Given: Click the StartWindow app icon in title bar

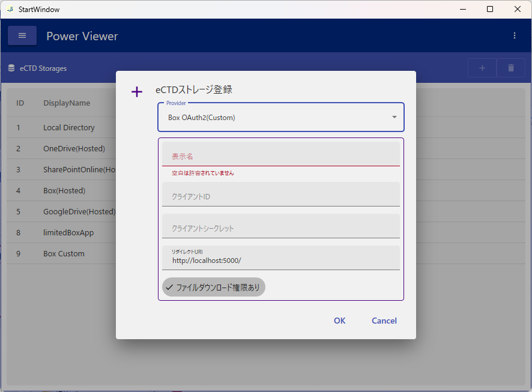Looking at the screenshot, I should pyautogui.click(x=10, y=10).
